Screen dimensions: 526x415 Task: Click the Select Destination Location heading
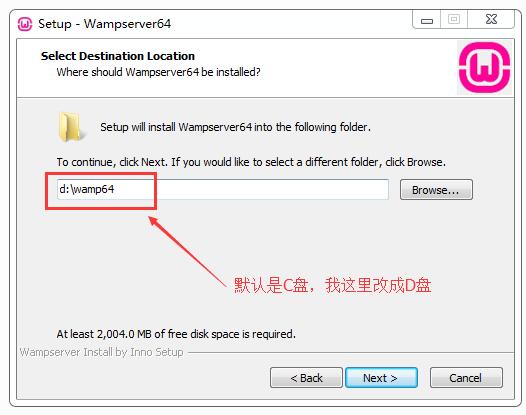(118, 56)
